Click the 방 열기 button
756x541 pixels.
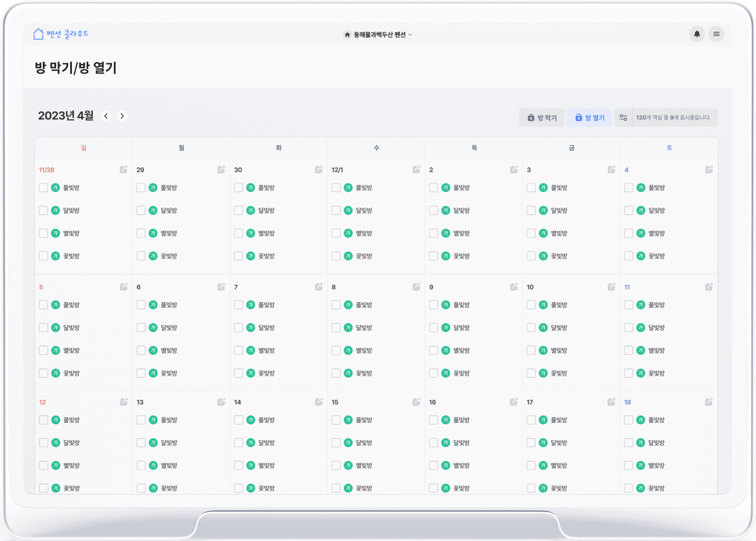[x=589, y=118]
